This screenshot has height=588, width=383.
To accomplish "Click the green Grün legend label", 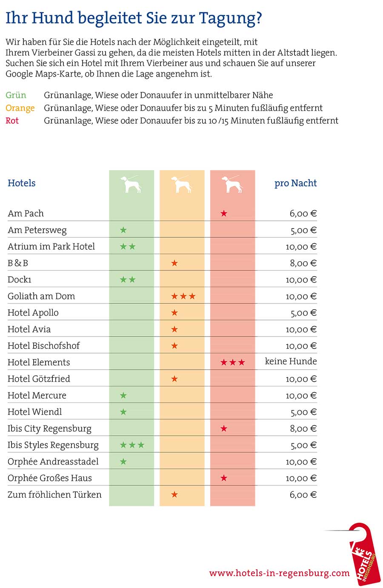I will [x=16, y=95].
